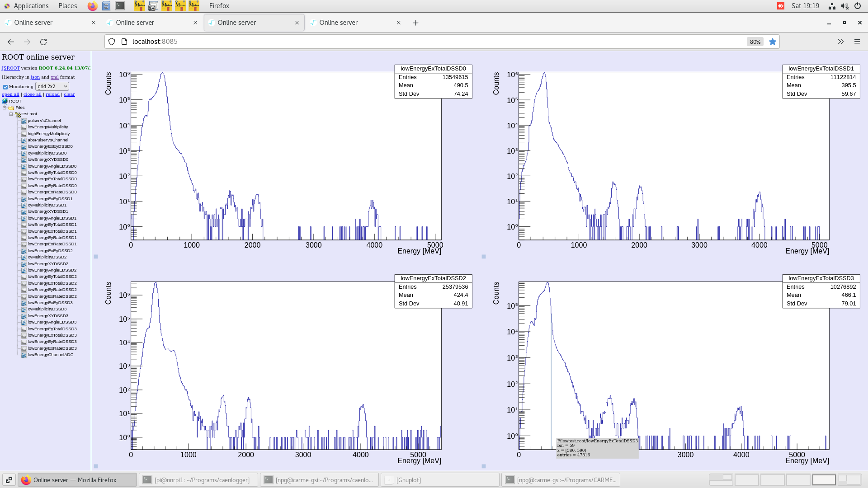Open the Places menu
The height and width of the screenshot is (488, 868).
[x=67, y=6]
